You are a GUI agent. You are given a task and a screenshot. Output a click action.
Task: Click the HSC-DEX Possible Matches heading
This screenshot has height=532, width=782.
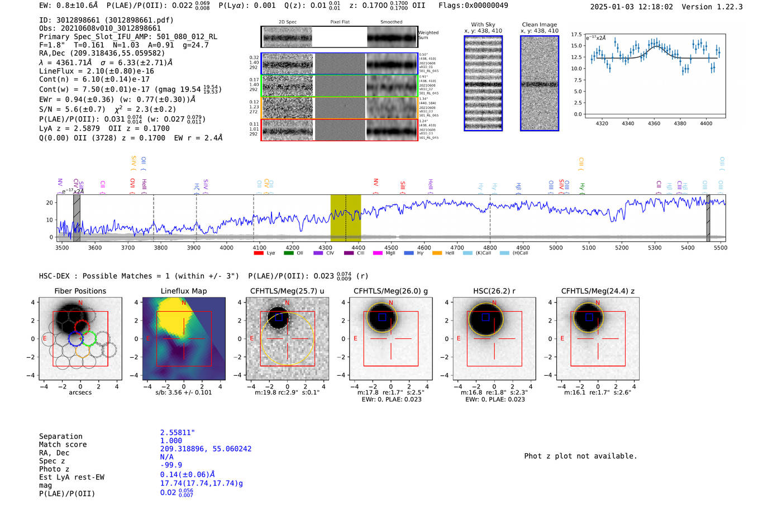[139, 276]
